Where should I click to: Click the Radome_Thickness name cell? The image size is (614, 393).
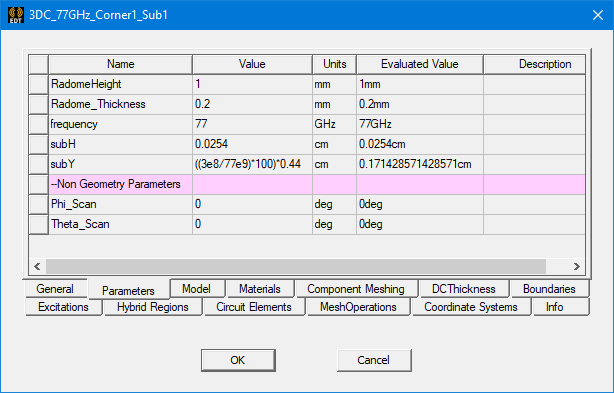(121, 104)
